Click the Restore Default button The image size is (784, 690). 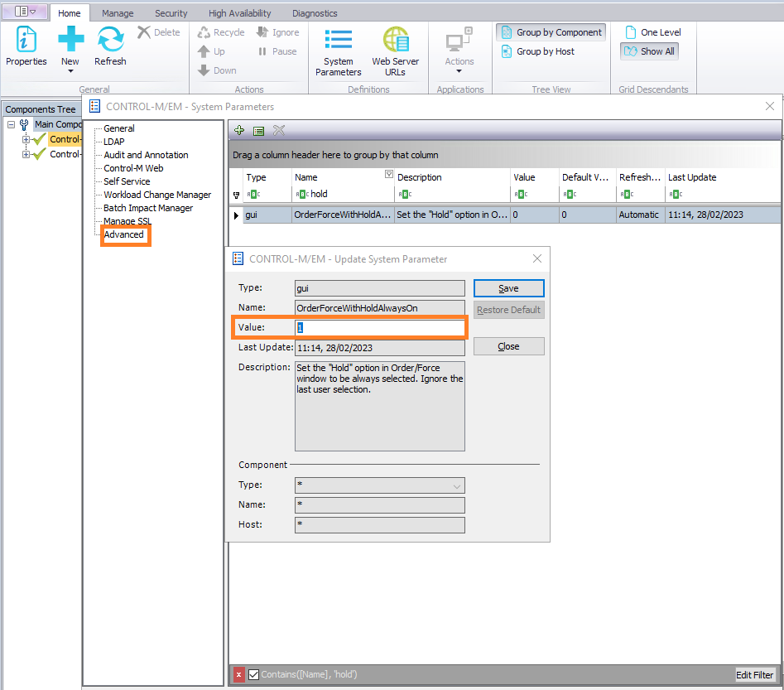tap(508, 310)
